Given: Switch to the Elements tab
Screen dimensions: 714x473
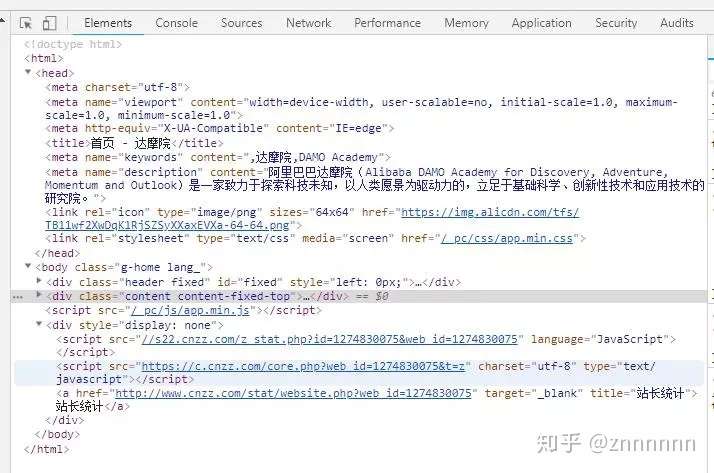Looking at the screenshot, I should point(108,23).
